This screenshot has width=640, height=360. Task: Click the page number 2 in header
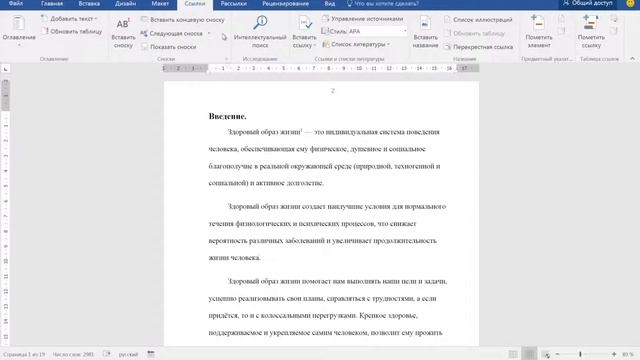pyautogui.click(x=333, y=91)
